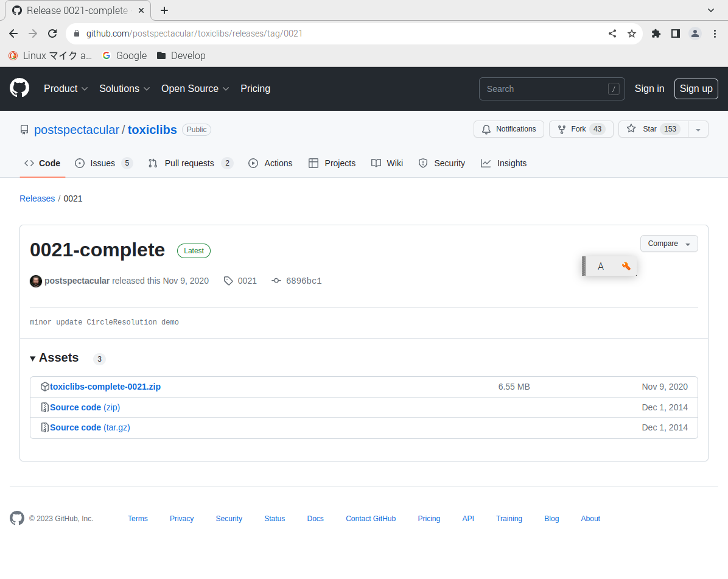This screenshot has height=579, width=728.
Task: Open the Product menu dropdown
Action: click(66, 88)
